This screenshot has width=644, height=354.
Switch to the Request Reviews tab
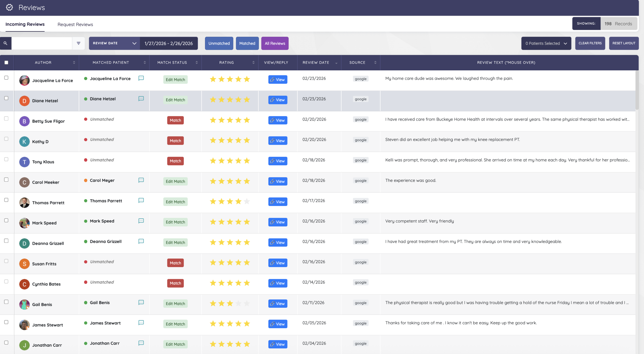(75, 24)
